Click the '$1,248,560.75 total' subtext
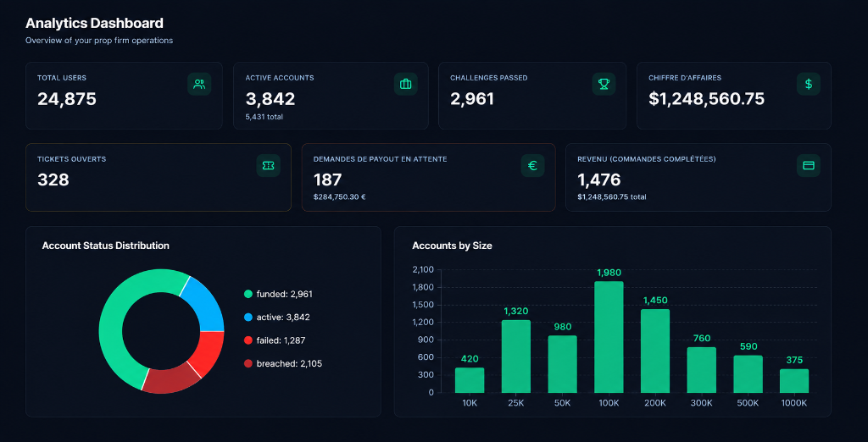 (x=612, y=197)
